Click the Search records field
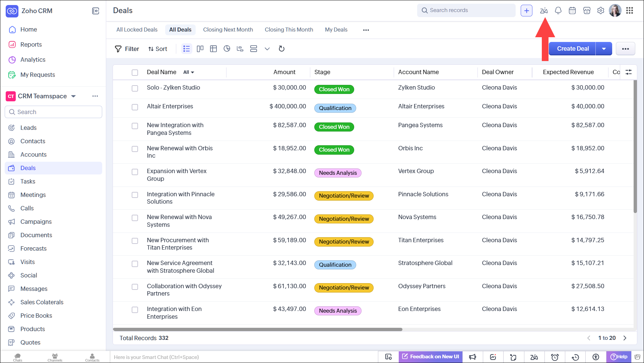Screen dimensions: 644x363 pyautogui.click(x=466, y=10)
